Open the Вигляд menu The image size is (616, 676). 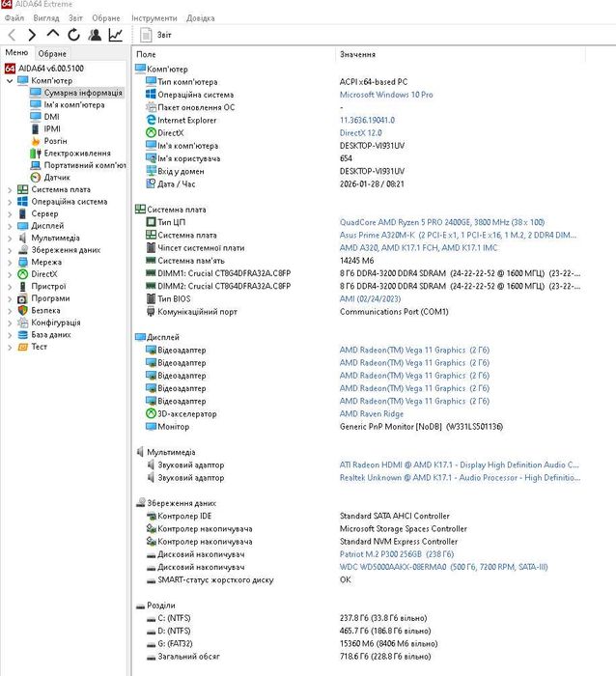46,18
